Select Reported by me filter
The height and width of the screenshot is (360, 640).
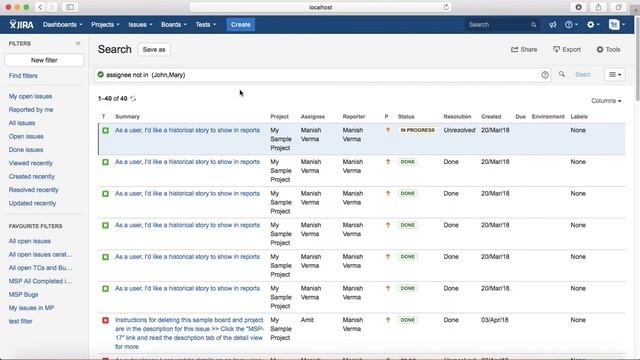pos(31,110)
